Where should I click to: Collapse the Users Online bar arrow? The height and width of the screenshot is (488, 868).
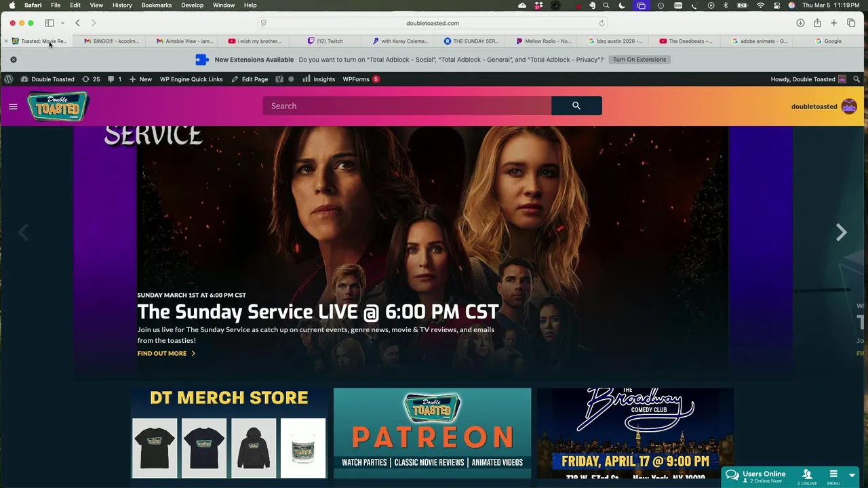(x=852, y=476)
